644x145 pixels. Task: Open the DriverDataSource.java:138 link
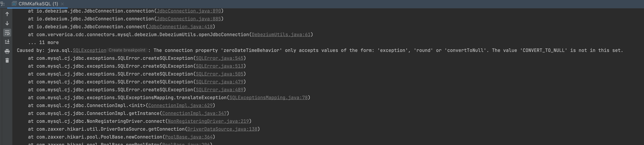click(x=222, y=129)
